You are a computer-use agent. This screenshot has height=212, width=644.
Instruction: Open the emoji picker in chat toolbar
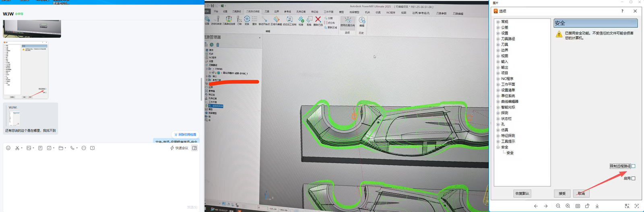tap(8, 148)
